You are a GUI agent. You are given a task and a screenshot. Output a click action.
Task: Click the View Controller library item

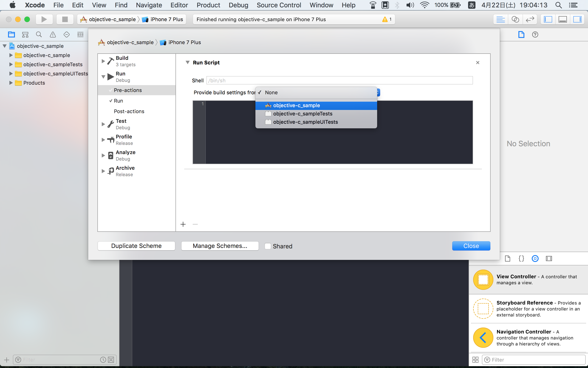[x=528, y=279]
